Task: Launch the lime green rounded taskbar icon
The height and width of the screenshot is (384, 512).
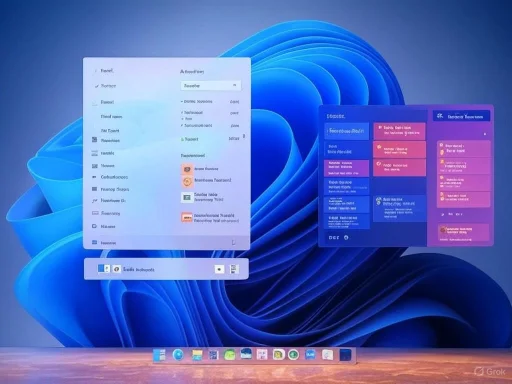Action: [x=229, y=355]
